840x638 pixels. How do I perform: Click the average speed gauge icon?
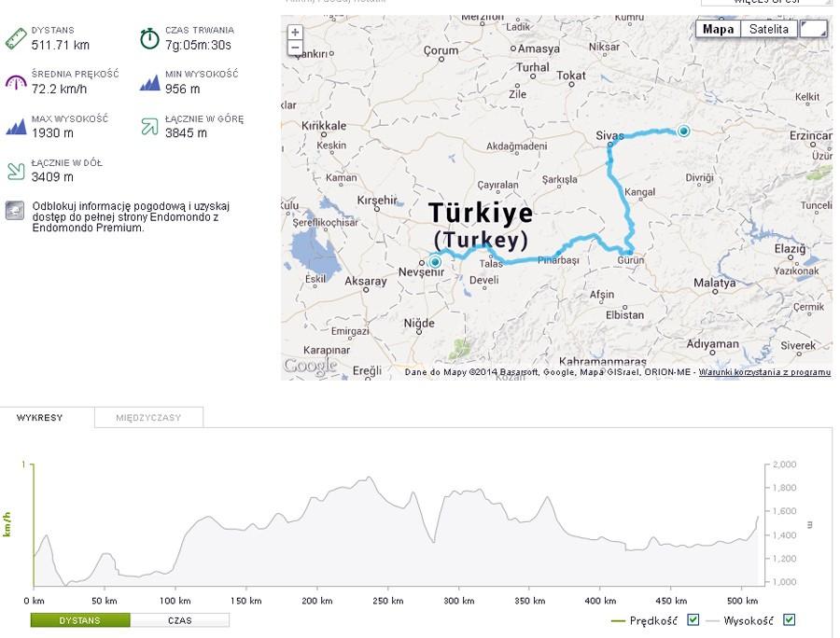pyautogui.click(x=16, y=82)
